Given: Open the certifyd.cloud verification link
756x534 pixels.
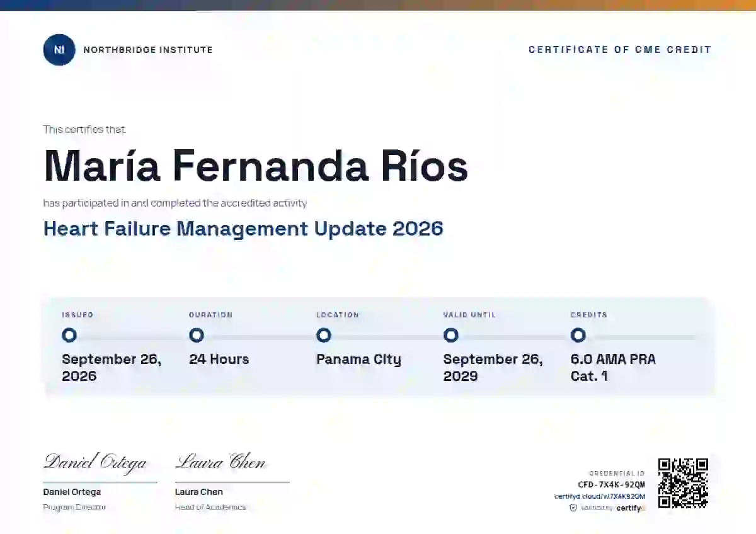Looking at the screenshot, I should click(600, 496).
